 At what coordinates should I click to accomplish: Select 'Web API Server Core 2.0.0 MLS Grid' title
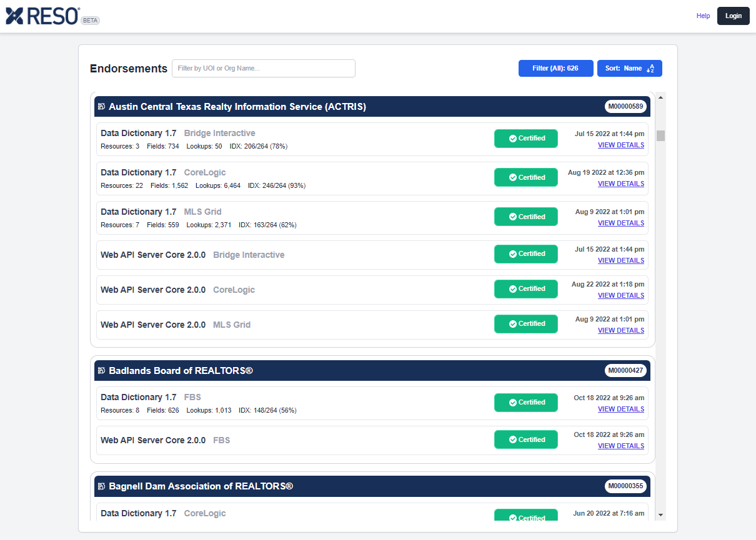176,325
